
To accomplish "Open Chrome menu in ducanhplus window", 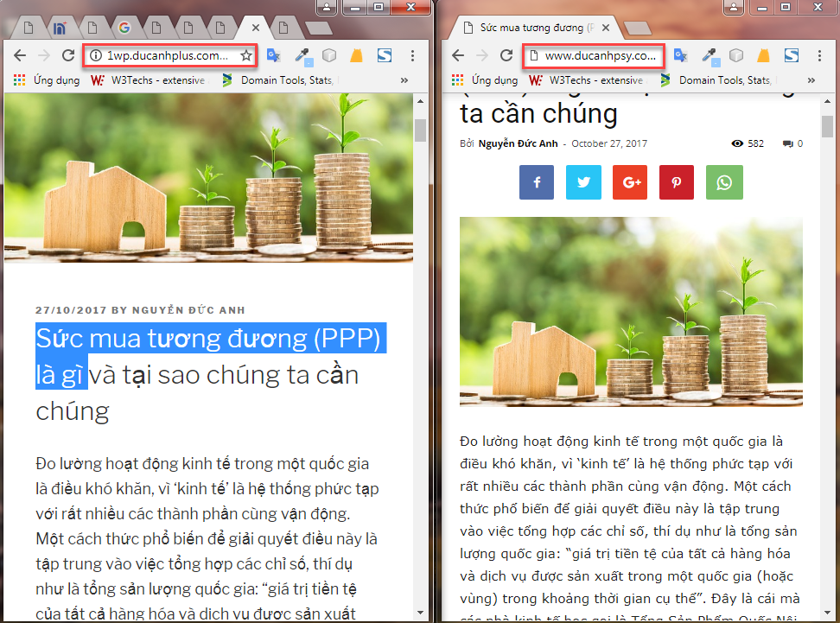I will pyautogui.click(x=412, y=56).
